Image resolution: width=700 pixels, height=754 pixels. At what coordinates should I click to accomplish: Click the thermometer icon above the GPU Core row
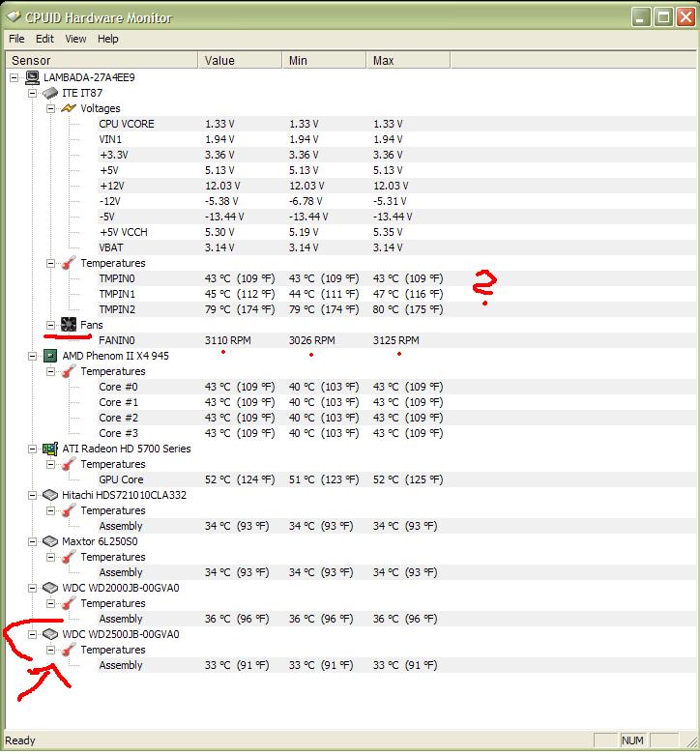pos(69,464)
